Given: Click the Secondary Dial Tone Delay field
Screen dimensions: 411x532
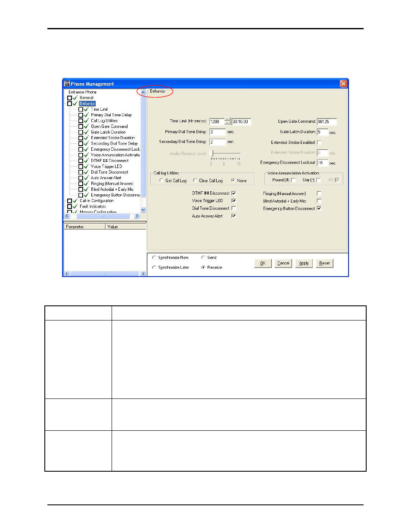Looking at the screenshot, I should click(218, 142).
